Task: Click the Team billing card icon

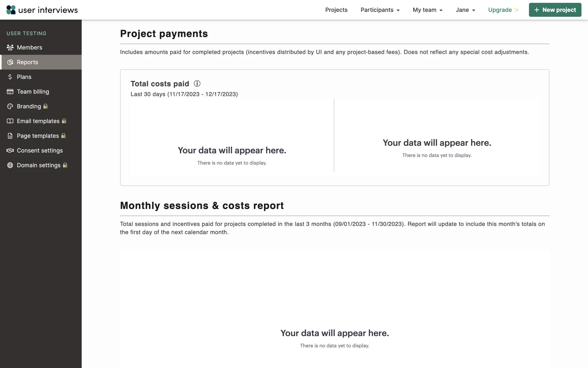Action: tap(10, 92)
